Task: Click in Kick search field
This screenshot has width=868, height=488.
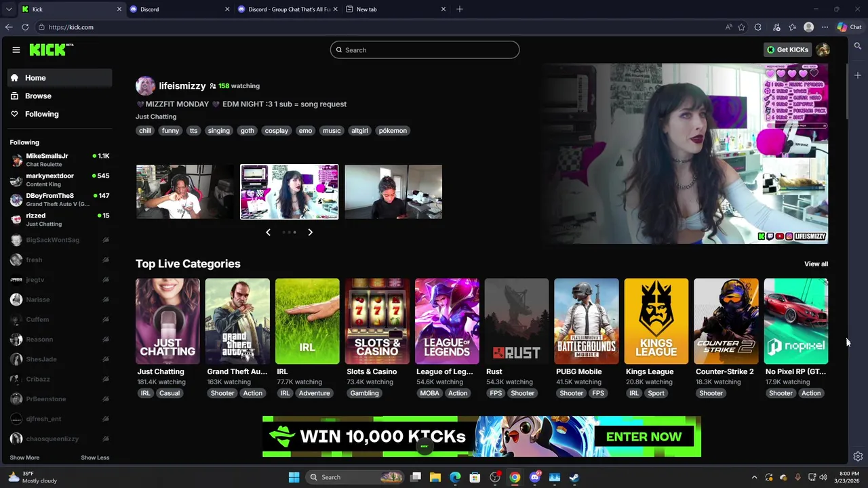Action: pyautogui.click(x=425, y=49)
